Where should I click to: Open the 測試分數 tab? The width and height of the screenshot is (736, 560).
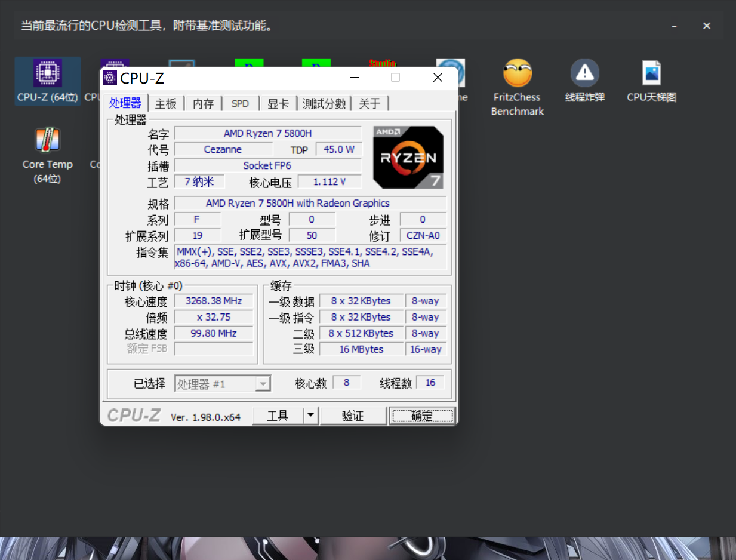pyautogui.click(x=324, y=104)
